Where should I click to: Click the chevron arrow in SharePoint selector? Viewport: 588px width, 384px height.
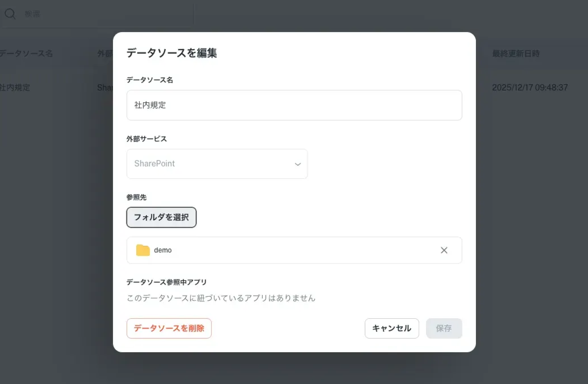point(297,164)
